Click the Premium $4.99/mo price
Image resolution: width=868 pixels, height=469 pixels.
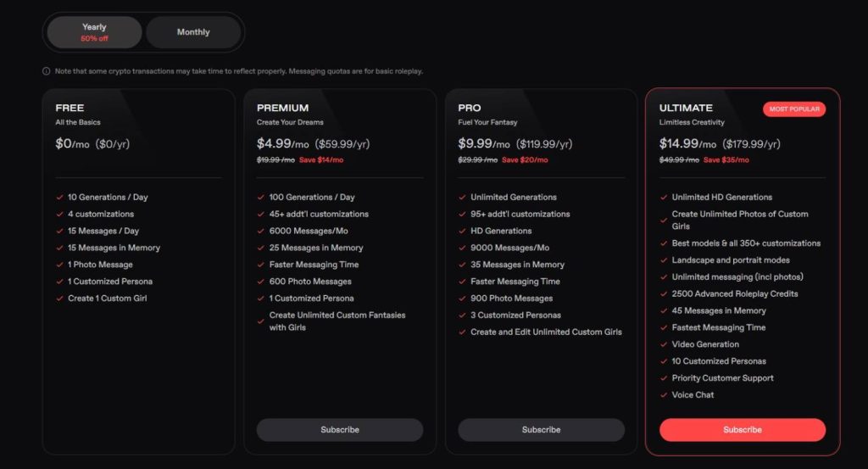283,143
